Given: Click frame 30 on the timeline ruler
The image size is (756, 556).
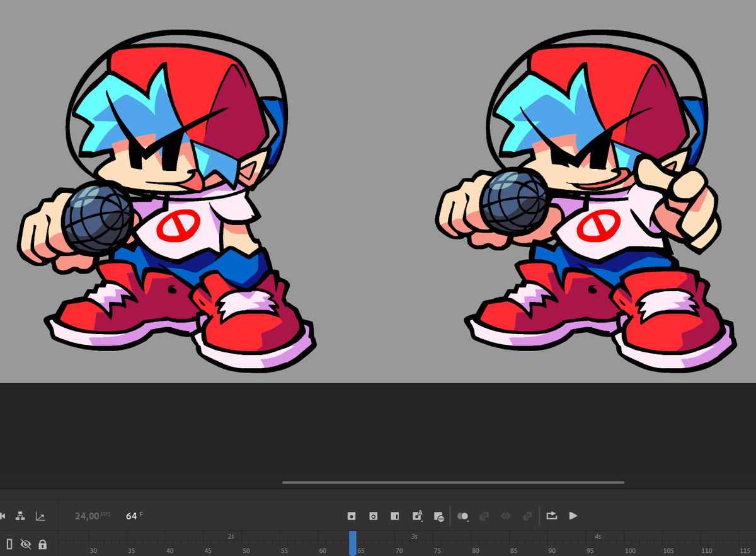Looking at the screenshot, I should click(93, 550).
